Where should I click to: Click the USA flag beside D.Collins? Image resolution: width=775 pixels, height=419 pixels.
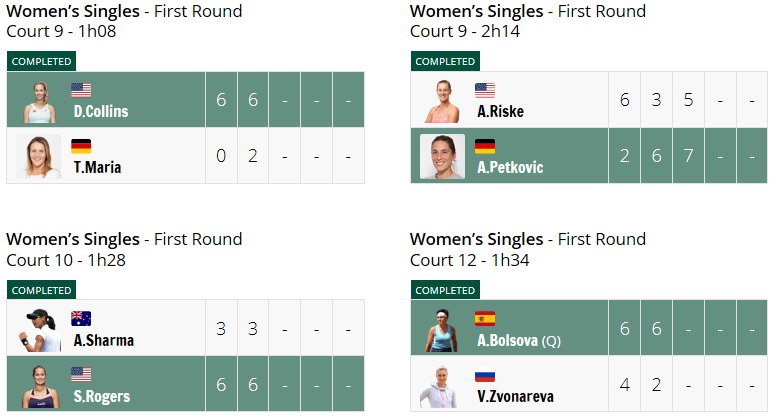pyautogui.click(x=81, y=90)
